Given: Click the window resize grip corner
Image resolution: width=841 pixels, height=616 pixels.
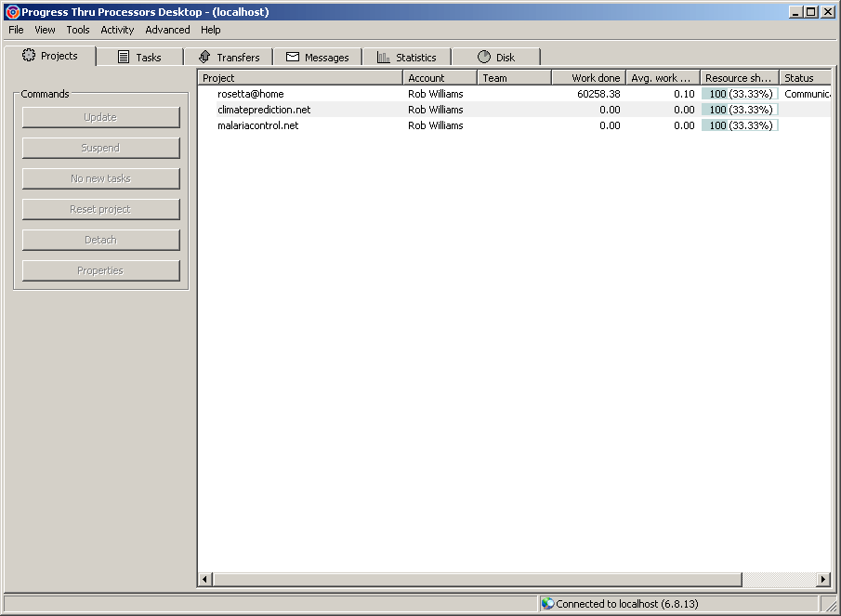Looking at the screenshot, I should [x=832, y=605].
